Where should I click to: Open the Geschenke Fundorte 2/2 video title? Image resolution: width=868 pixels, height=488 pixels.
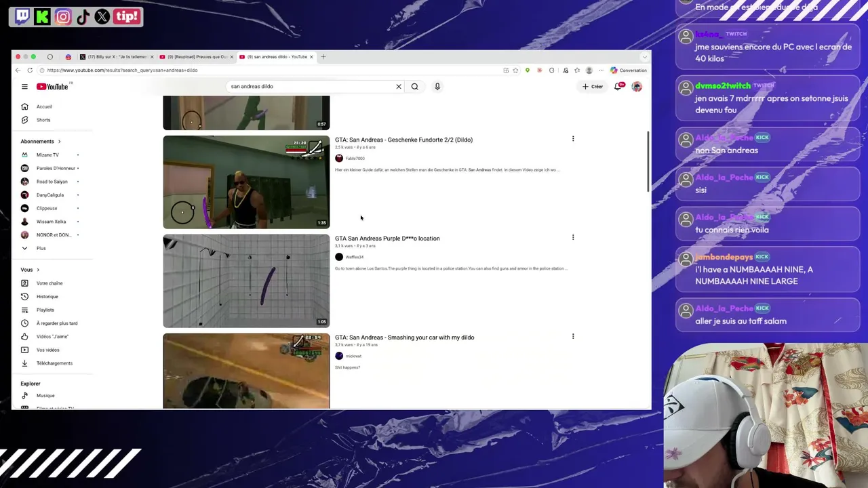[403, 140]
